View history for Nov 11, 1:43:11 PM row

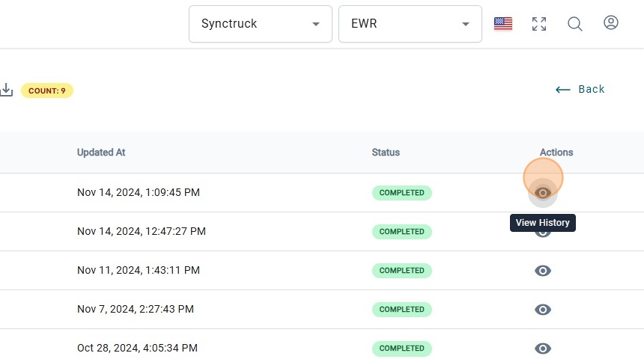[x=543, y=271]
